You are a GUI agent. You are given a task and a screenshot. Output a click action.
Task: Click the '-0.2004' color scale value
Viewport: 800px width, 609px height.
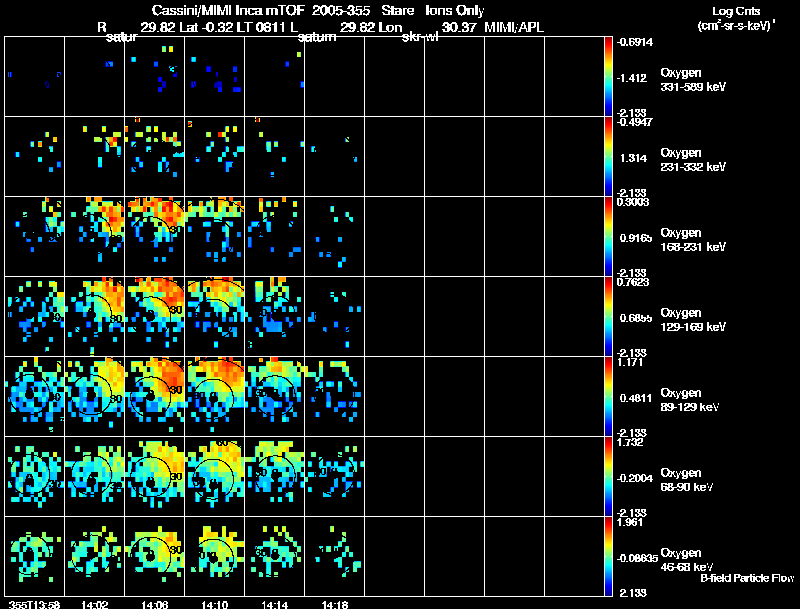634,478
